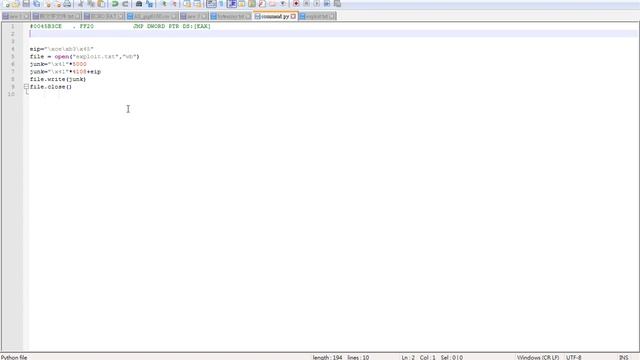The height and width of the screenshot is (360, 640).
Task: Click the Save Recorded Macro icon
Action: click(x=337, y=4)
